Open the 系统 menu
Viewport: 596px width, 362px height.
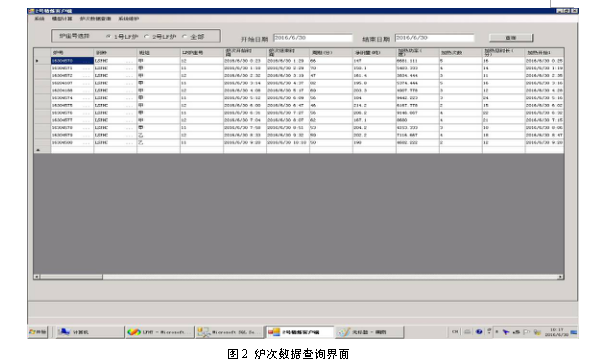coord(40,19)
